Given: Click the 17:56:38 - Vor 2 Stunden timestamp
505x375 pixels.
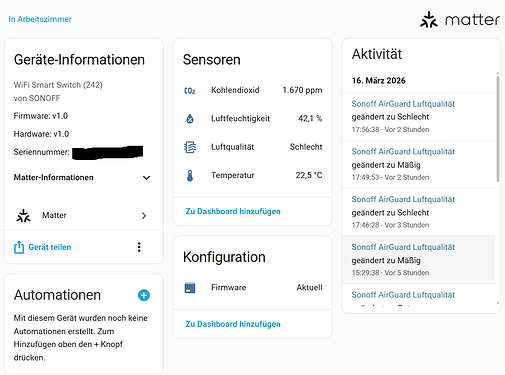Looking at the screenshot, I should pos(390,130).
